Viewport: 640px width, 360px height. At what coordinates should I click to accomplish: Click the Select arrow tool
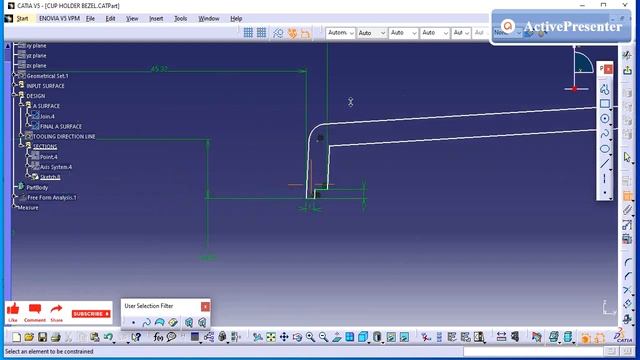627,157
